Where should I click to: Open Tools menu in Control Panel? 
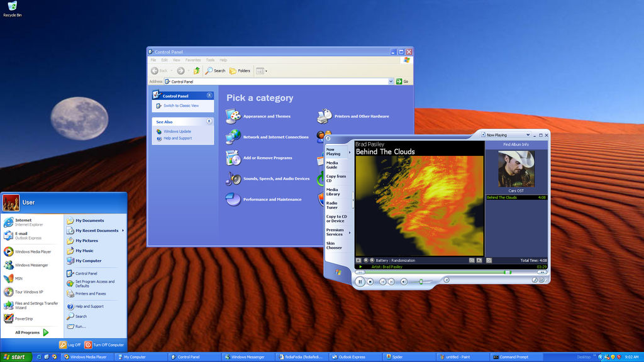click(210, 60)
